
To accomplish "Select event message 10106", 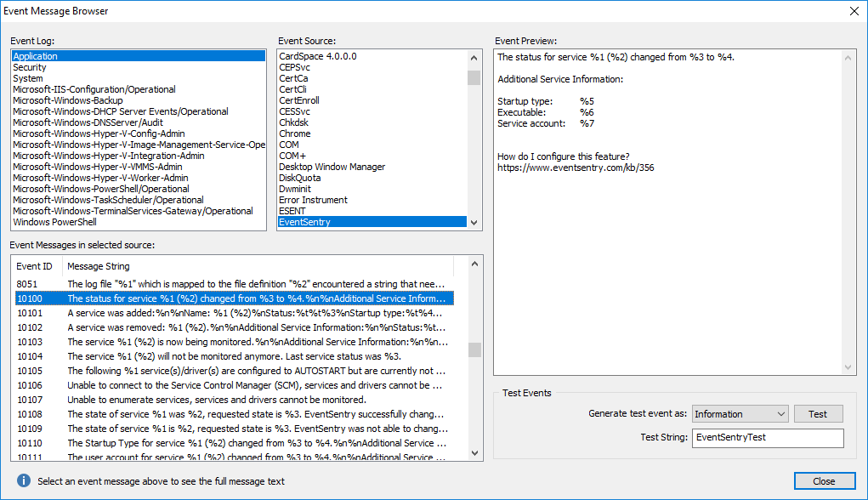I will pyautogui.click(x=234, y=385).
